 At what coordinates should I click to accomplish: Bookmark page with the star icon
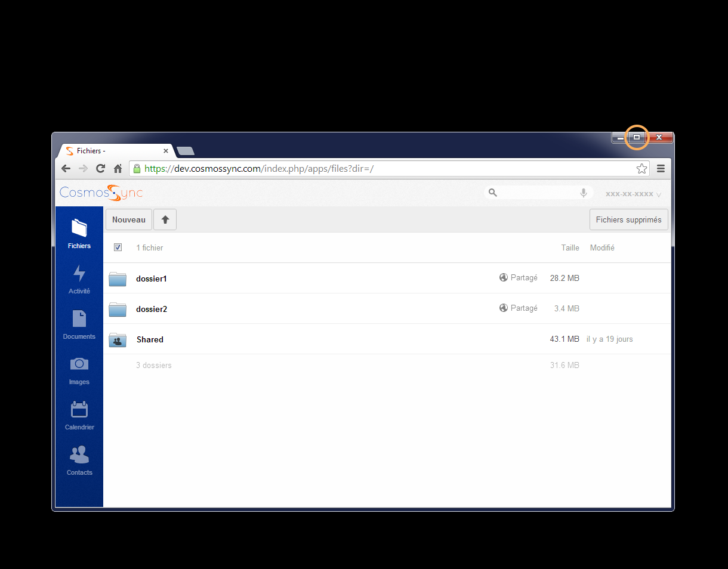click(641, 169)
